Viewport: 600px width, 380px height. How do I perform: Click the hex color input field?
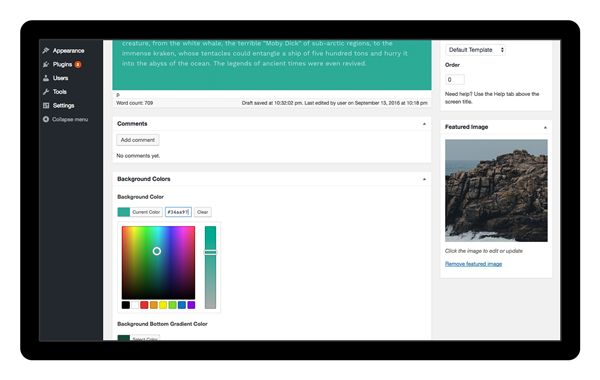pyautogui.click(x=178, y=212)
